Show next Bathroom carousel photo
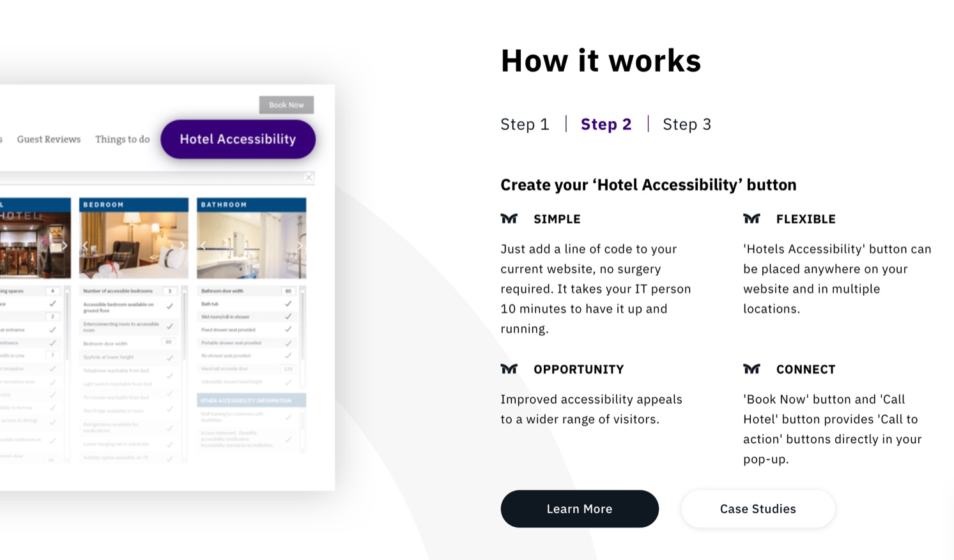The height and width of the screenshot is (560, 954). pyautogui.click(x=300, y=246)
